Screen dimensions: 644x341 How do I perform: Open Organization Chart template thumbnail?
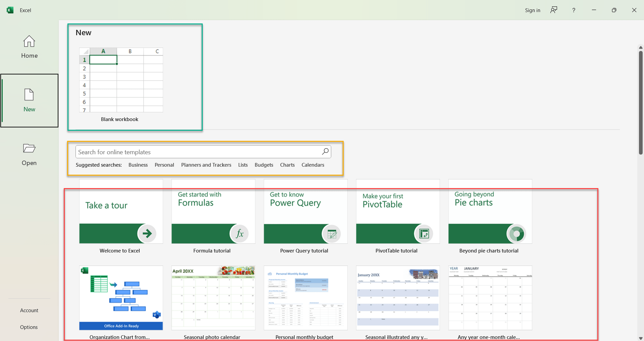click(x=121, y=298)
